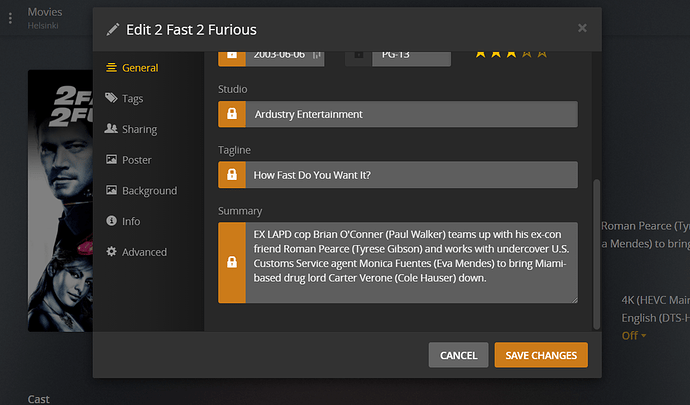Toggle the lock on the Summary field
The width and height of the screenshot is (690, 405).
[x=232, y=262]
